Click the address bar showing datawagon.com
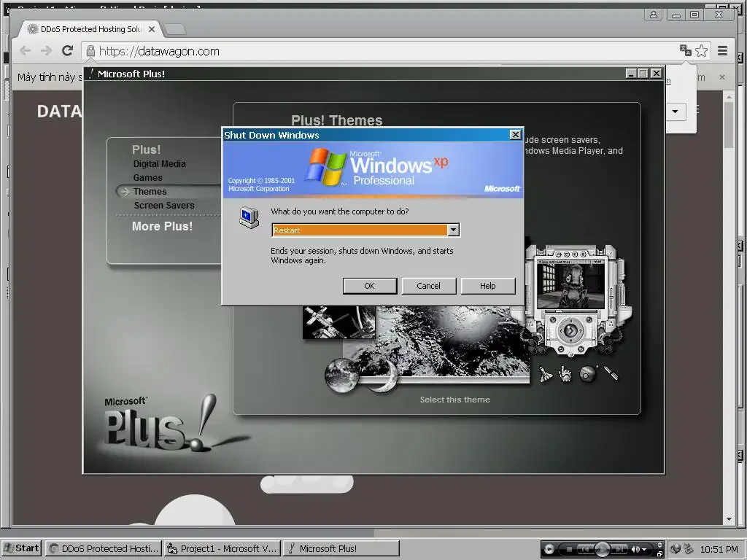This screenshot has width=747, height=560. [x=386, y=51]
